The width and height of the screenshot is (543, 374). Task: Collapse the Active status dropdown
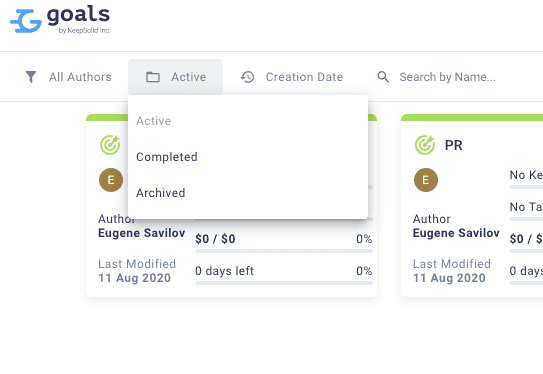point(176,77)
